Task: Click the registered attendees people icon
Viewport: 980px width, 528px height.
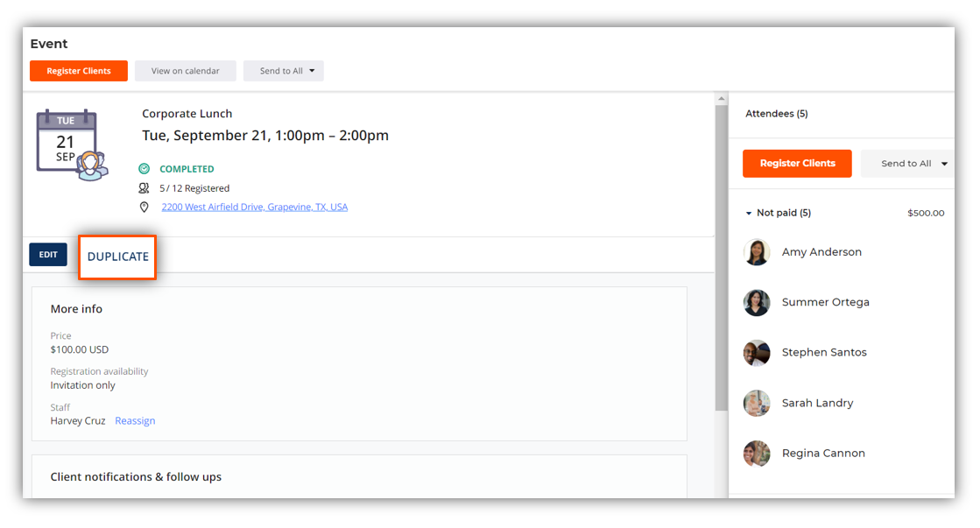Action: (x=144, y=188)
